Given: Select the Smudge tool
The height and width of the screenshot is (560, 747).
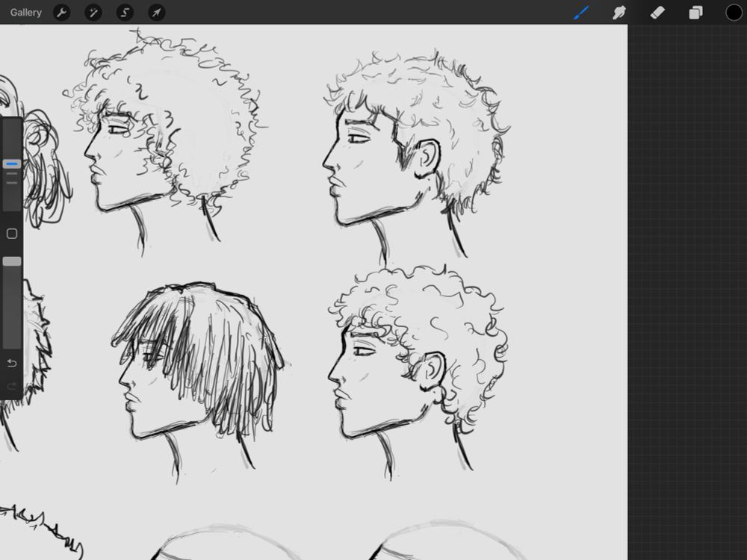Looking at the screenshot, I should (619, 13).
